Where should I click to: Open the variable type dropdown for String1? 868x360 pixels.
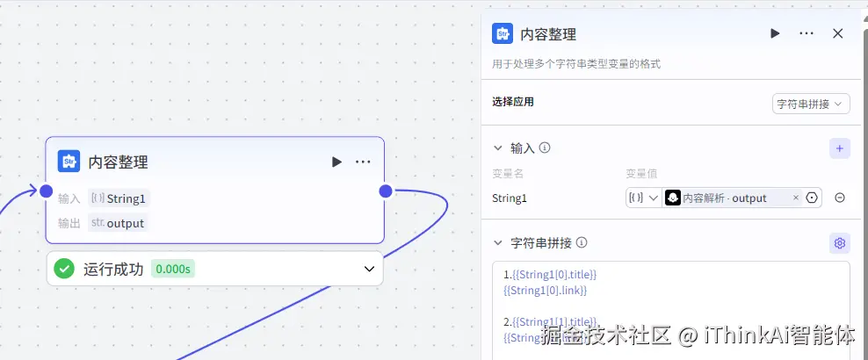point(644,198)
